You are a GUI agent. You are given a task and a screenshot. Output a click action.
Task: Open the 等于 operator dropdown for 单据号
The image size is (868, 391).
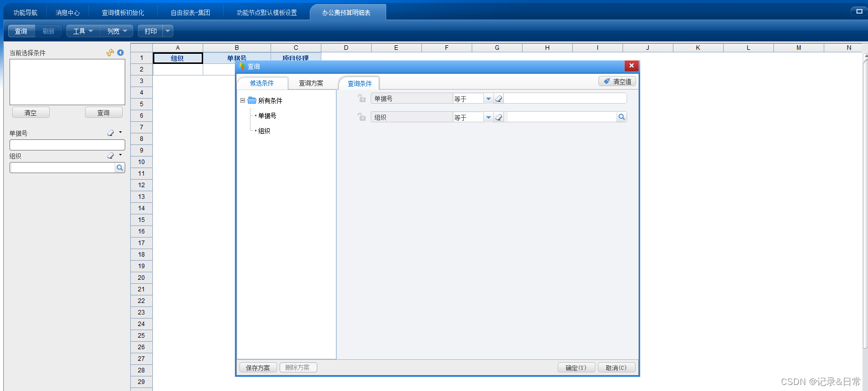click(x=488, y=99)
